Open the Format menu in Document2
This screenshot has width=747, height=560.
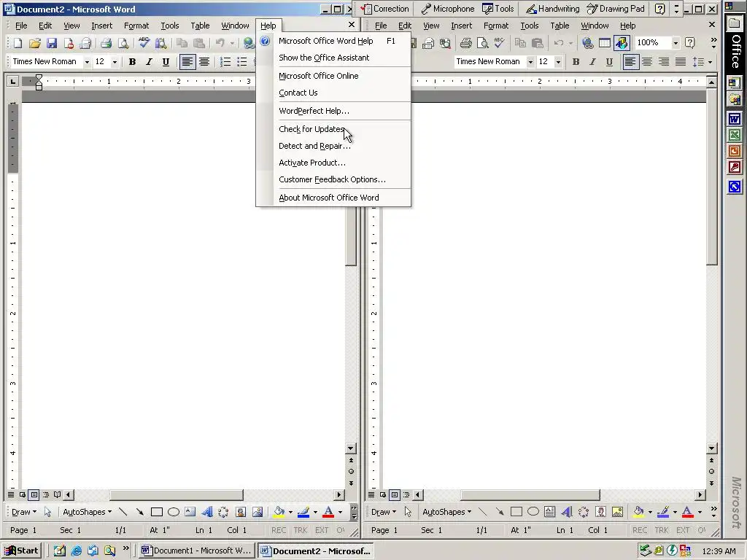136,26
